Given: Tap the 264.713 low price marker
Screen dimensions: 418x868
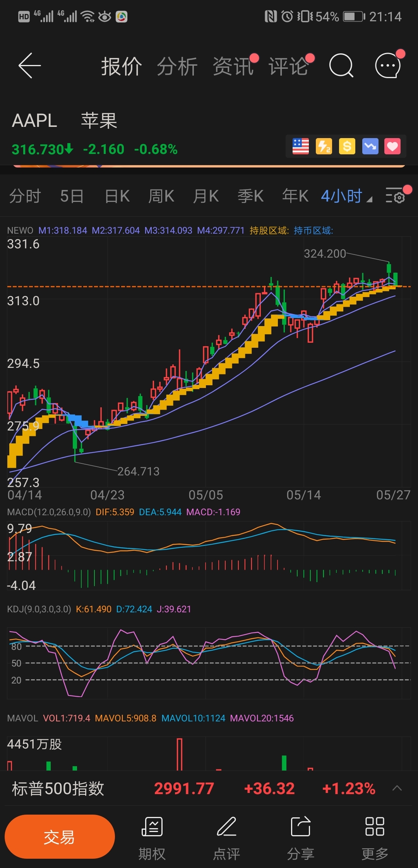Looking at the screenshot, I should [138, 471].
